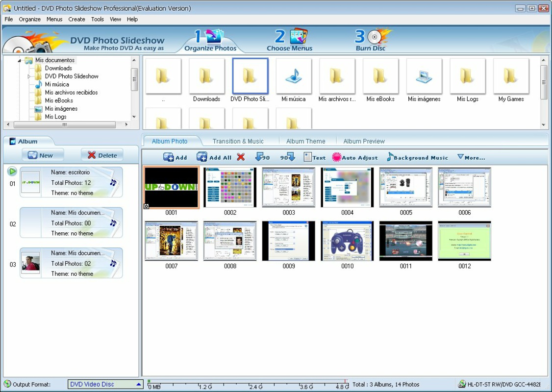Select photo thumbnail 0002
Image resolution: width=552 pixels, height=392 pixels.
coord(230,187)
